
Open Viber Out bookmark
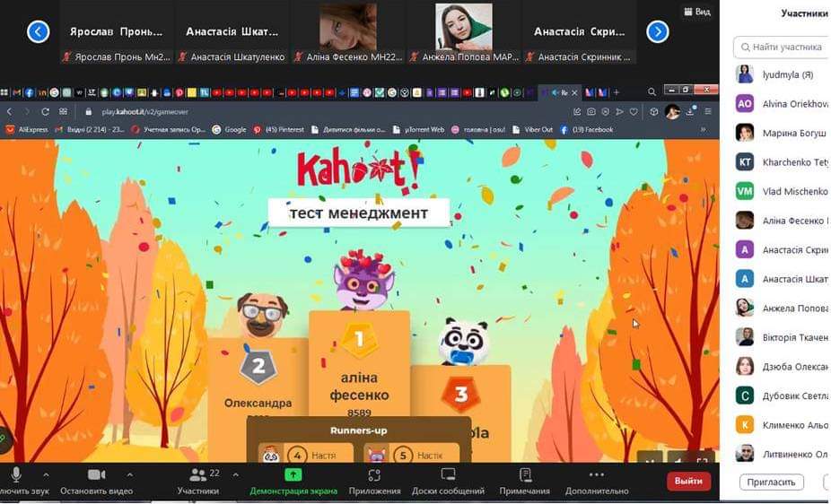coord(534,130)
